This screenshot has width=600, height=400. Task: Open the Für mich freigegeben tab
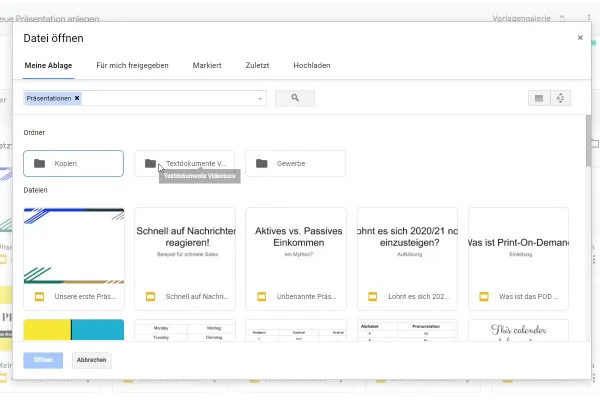click(132, 65)
